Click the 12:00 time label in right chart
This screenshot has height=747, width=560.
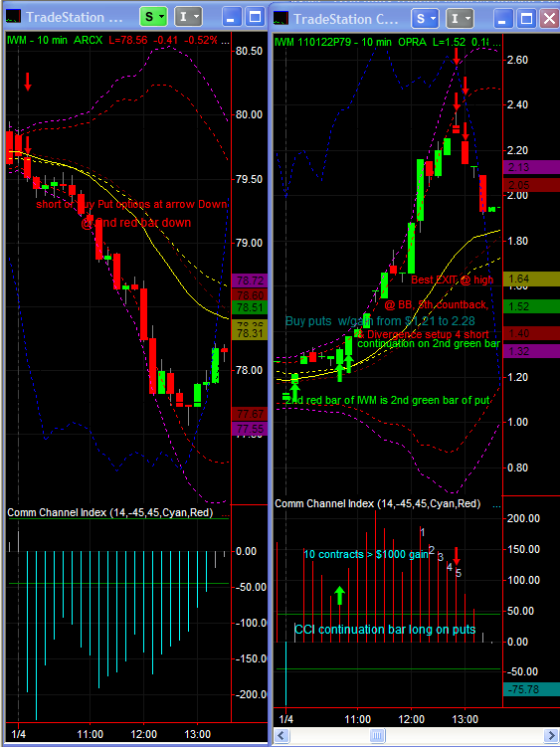(412, 719)
